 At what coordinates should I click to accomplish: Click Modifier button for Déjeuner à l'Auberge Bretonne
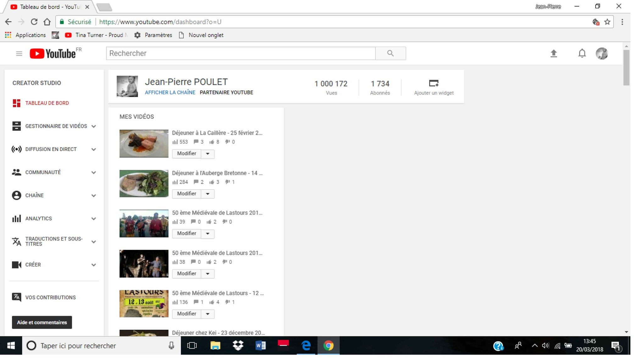(x=186, y=194)
